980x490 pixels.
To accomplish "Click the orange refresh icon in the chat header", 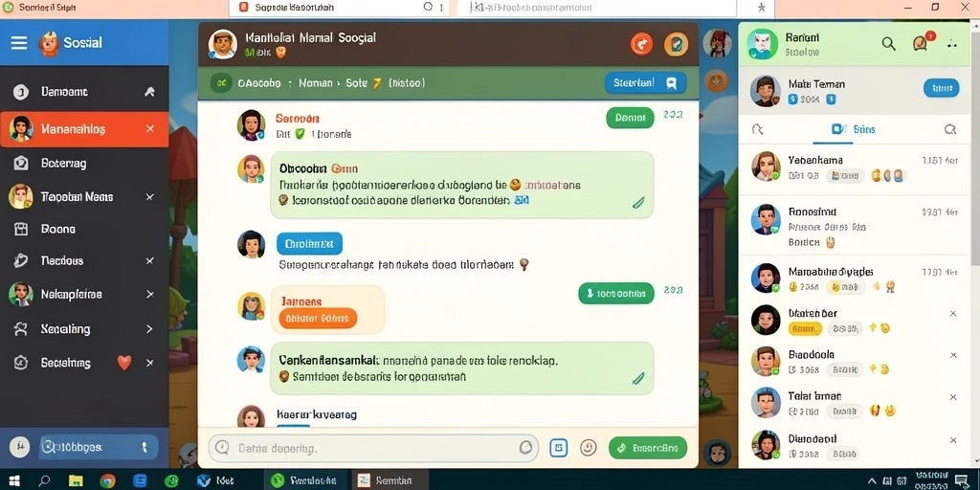I will tap(641, 44).
